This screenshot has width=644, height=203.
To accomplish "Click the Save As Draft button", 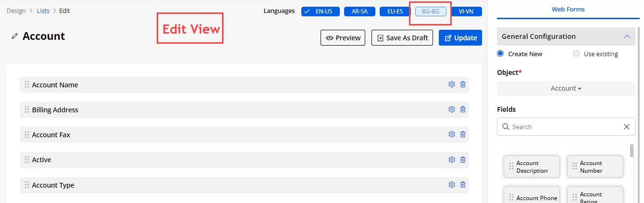I will point(402,38).
